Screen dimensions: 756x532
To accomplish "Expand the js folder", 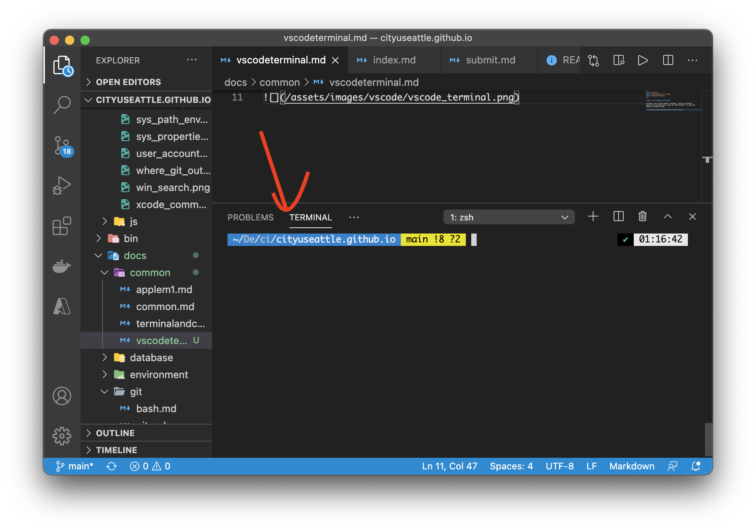I will pos(146,222).
